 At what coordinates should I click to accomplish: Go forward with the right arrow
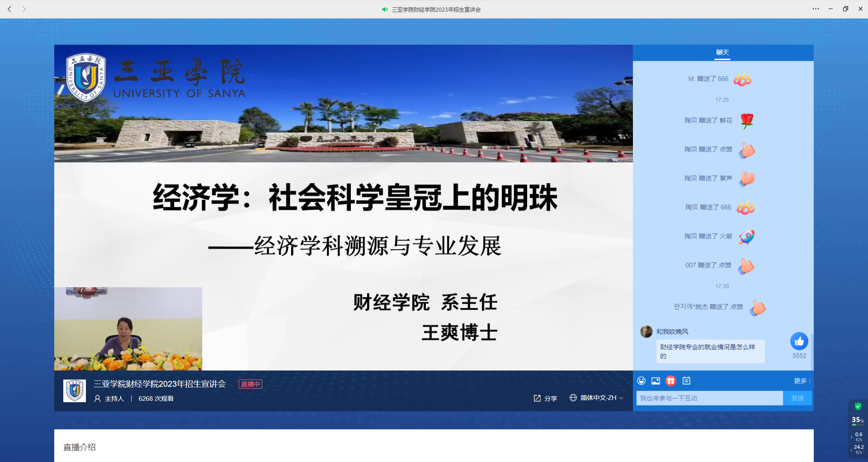24,9
